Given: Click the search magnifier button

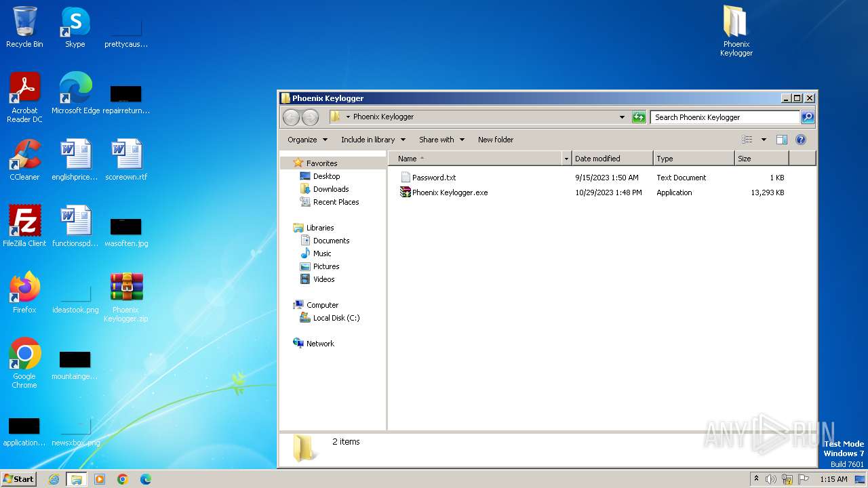Looking at the screenshot, I should (808, 117).
